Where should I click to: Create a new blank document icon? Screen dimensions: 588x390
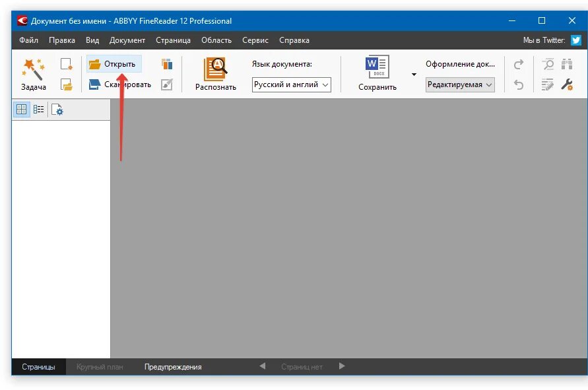click(x=67, y=64)
